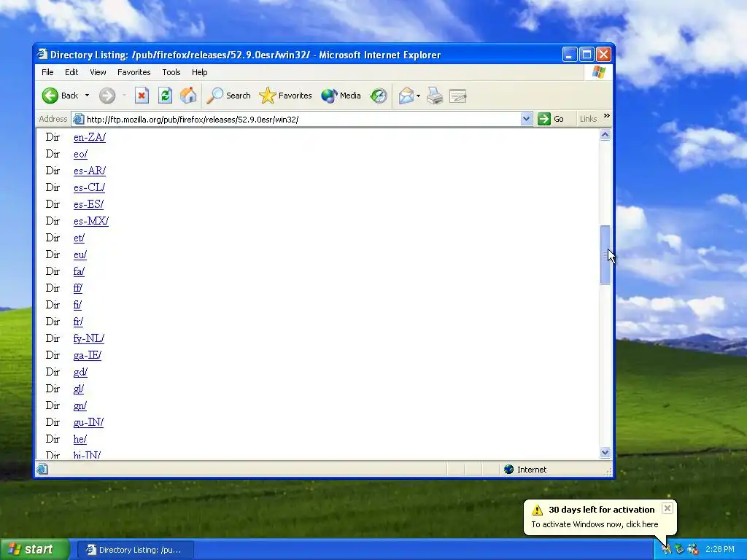
Task: Open the et/ directory link
Action: click(79, 238)
